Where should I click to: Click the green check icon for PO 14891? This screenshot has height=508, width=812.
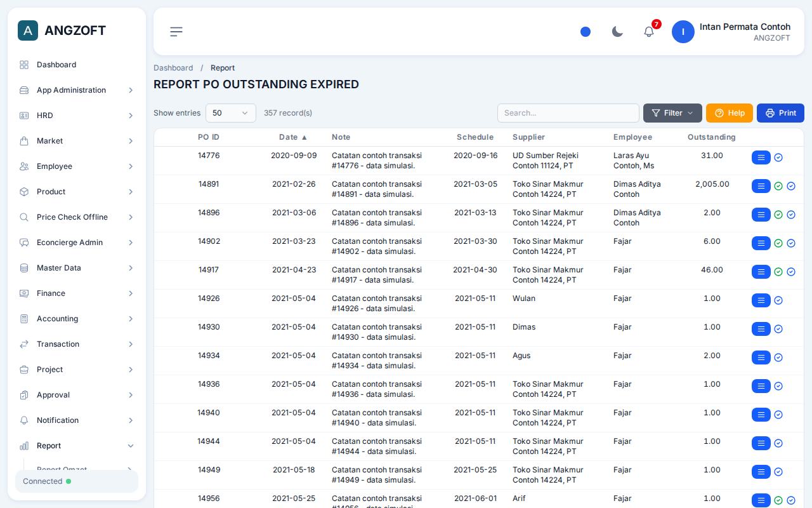click(x=778, y=186)
